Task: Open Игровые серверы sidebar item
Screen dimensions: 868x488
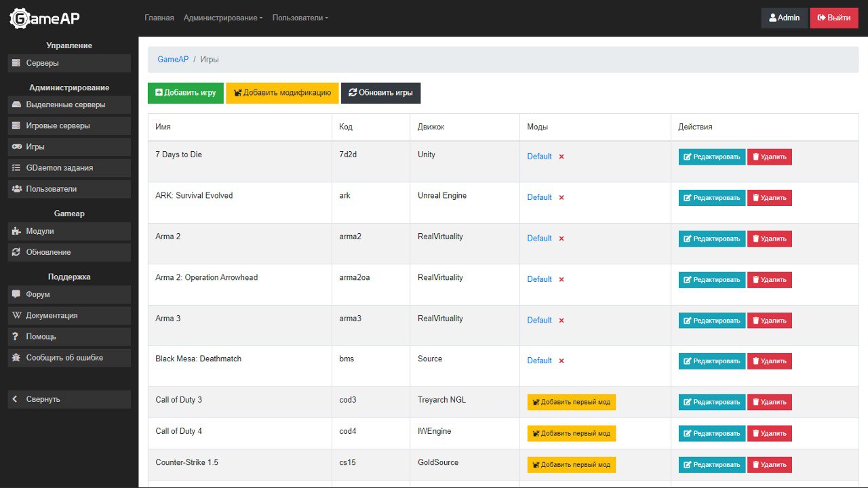Action: (69, 126)
